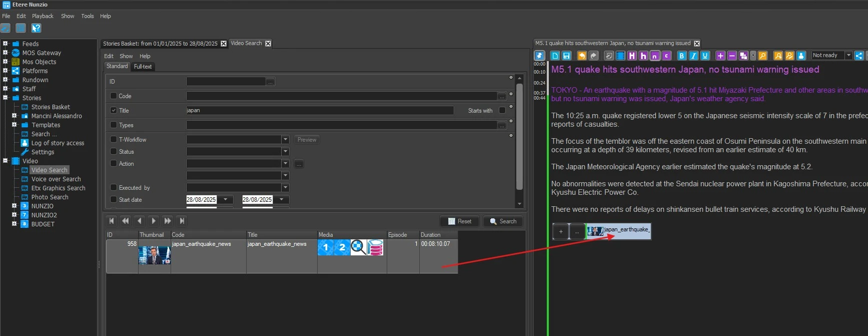This screenshot has height=336, width=868.
Task: Collapse the Video tree node
Action: [6, 161]
